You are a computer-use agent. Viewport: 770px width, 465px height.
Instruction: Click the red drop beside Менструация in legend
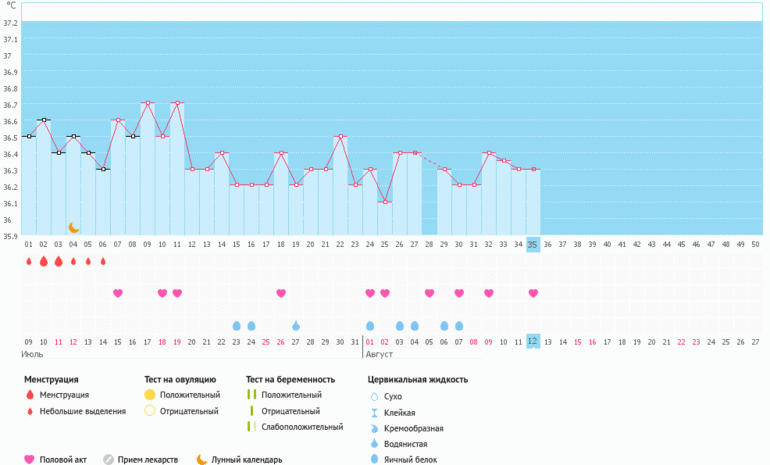click(x=30, y=395)
